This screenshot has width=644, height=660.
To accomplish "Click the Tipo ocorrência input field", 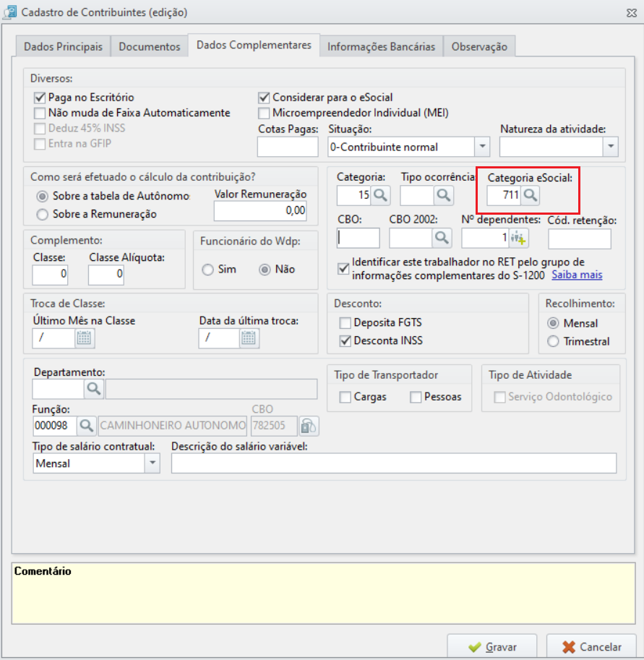I will coord(417,196).
